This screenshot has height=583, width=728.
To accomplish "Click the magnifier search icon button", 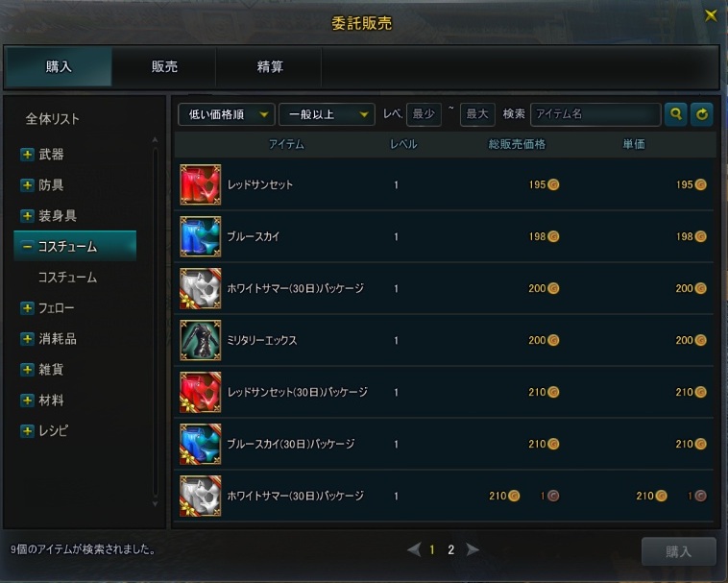I will coord(675,114).
